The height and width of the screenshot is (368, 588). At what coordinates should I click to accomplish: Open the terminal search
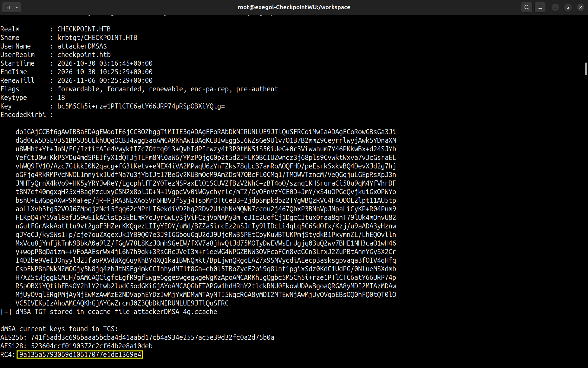pos(527,7)
